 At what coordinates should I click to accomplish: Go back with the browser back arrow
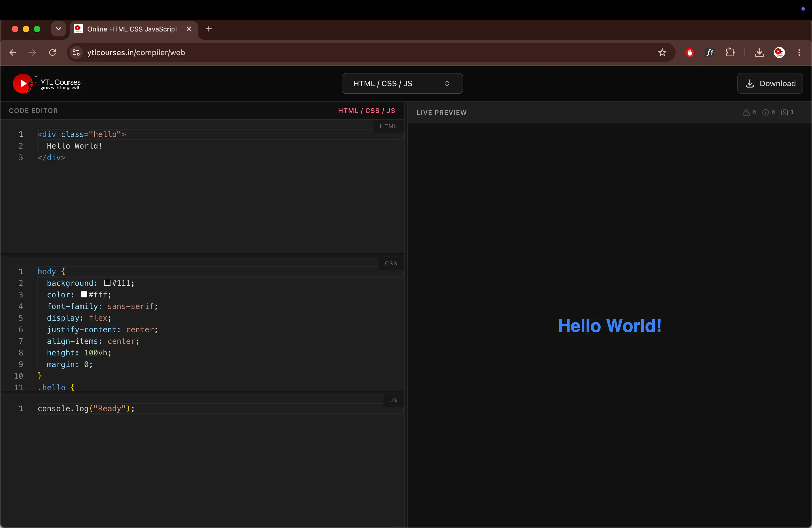click(x=13, y=52)
